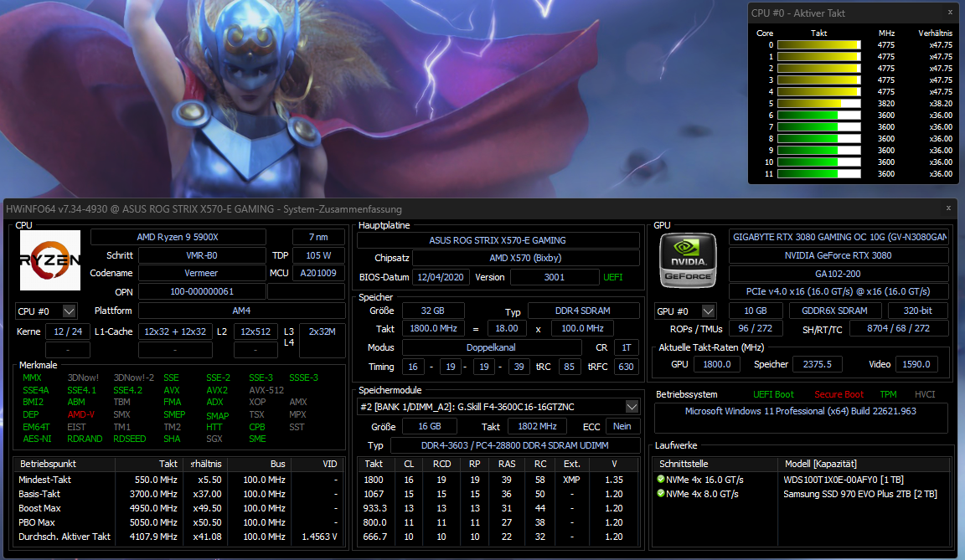
Task: Click the Video clock 1590.0 value
Action: coord(916,364)
